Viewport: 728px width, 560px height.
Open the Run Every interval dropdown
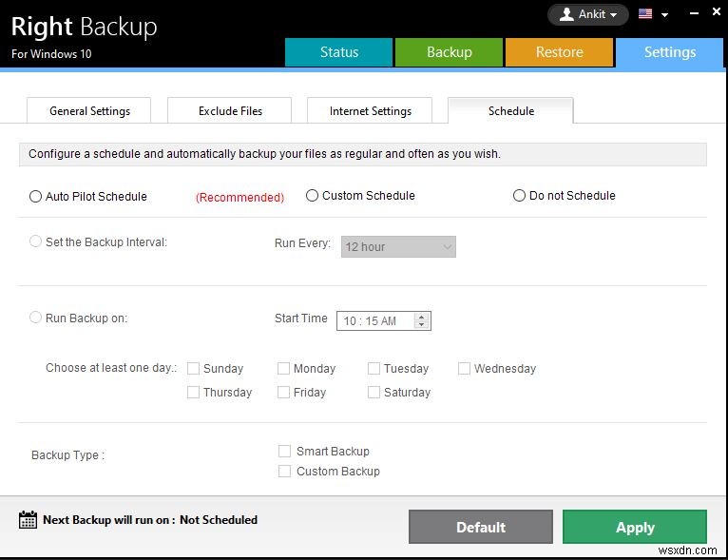point(398,247)
